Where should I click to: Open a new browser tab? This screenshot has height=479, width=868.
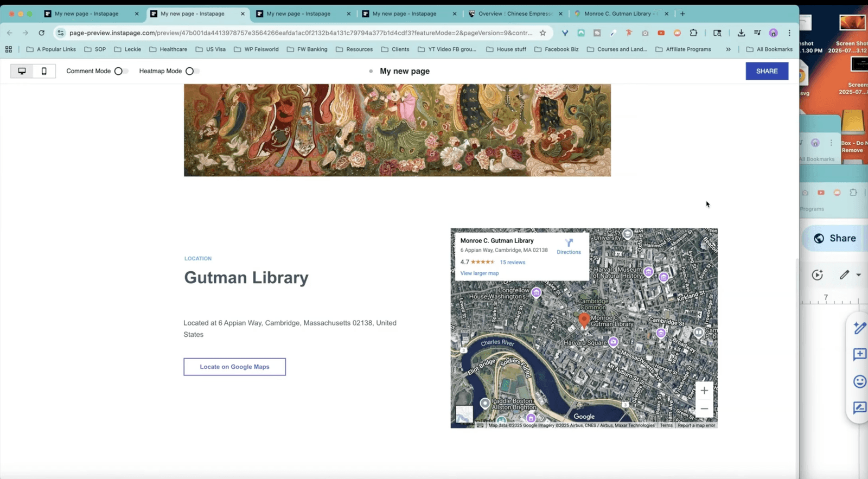[682, 14]
